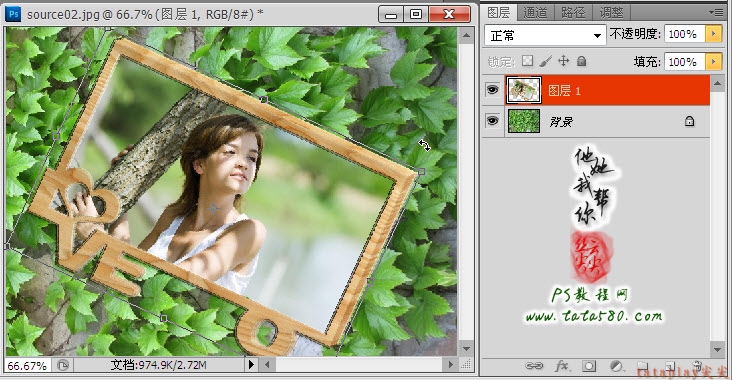Delete layer with the trash icon
This screenshot has height=380, width=732.
[697, 366]
